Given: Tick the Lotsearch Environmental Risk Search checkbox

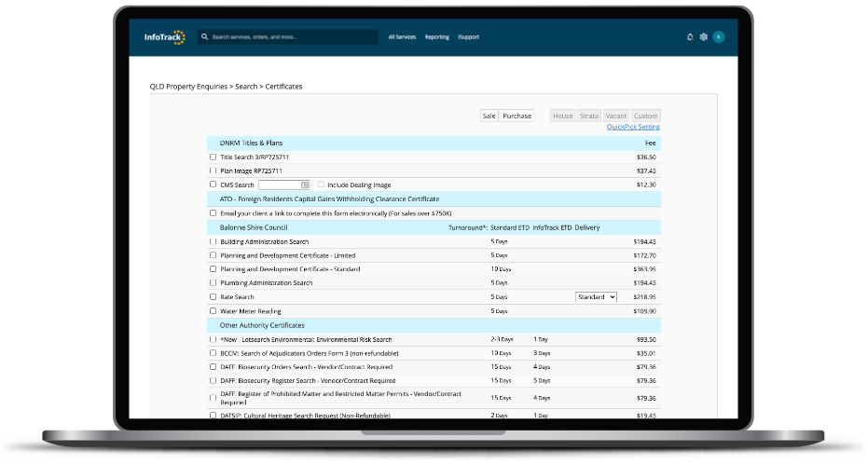Looking at the screenshot, I should tap(214, 339).
